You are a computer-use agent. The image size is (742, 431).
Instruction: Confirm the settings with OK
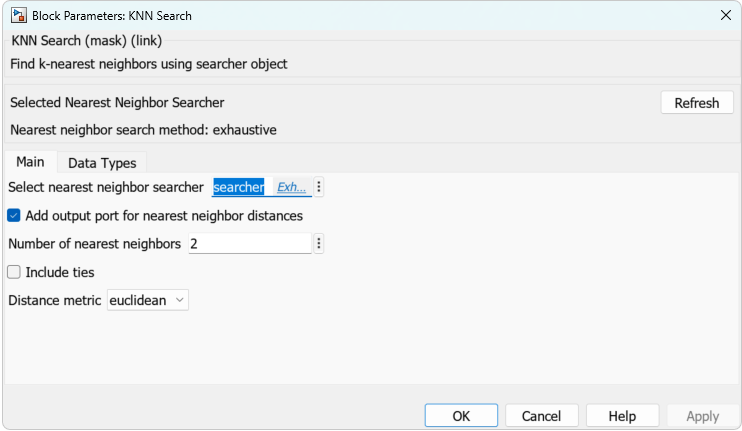(x=461, y=416)
